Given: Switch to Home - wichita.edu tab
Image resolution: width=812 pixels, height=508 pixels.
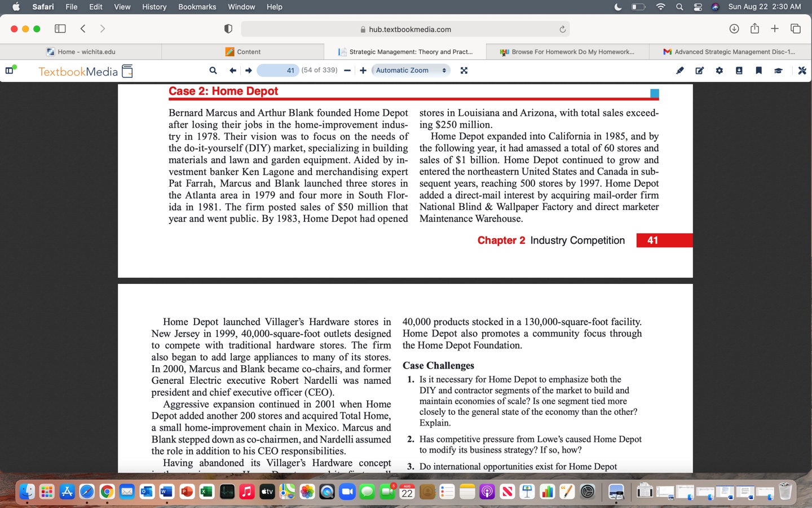Looking at the screenshot, I should point(81,52).
